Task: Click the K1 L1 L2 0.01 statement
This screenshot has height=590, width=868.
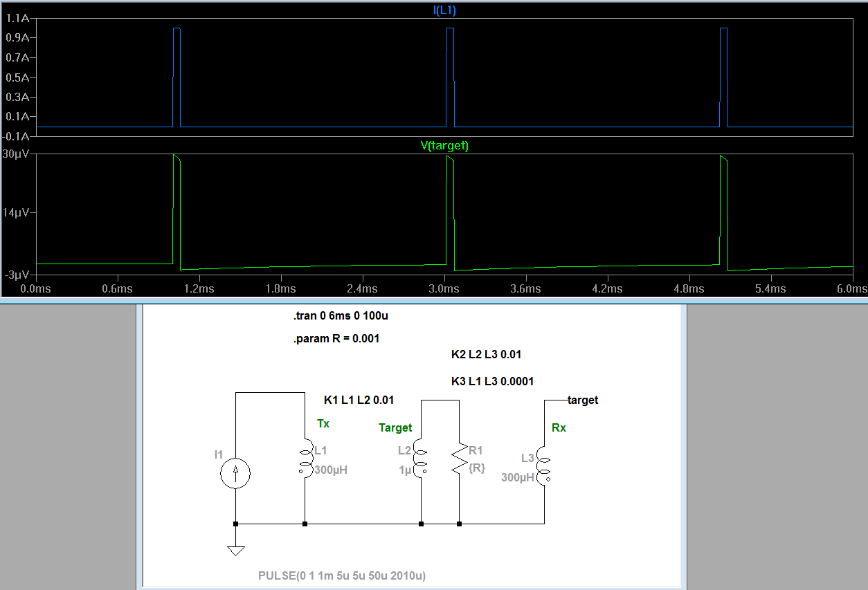Action: pos(359,400)
